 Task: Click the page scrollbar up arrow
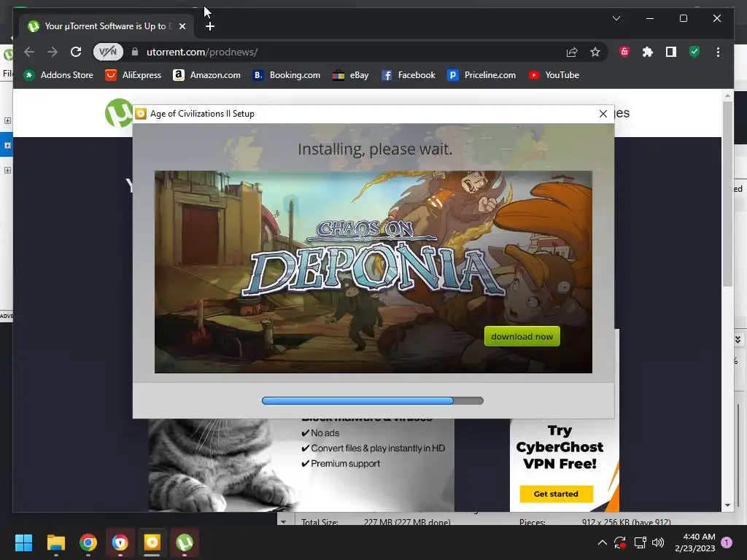pyautogui.click(x=727, y=96)
